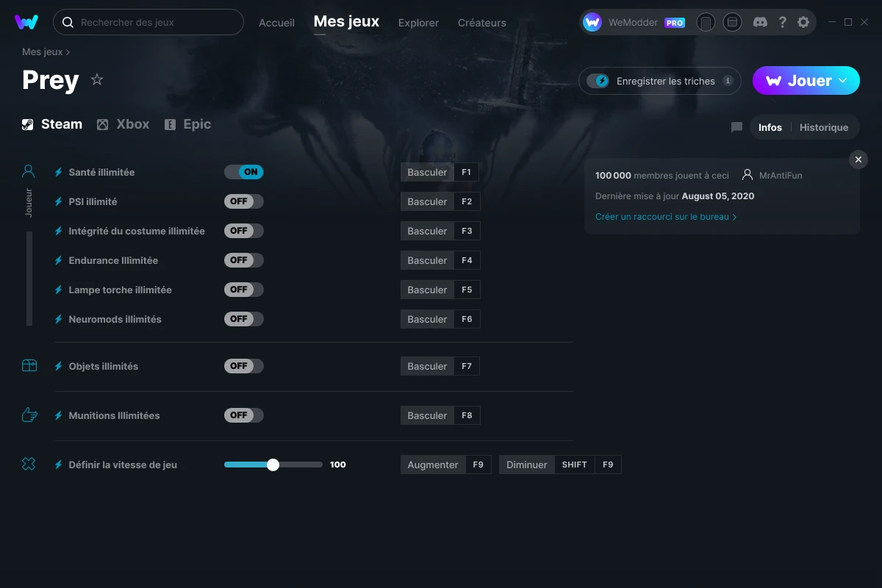The width and height of the screenshot is (882, 588).
Task: Enable Munitions Illimitées toggle
Action: click(244, 415)
